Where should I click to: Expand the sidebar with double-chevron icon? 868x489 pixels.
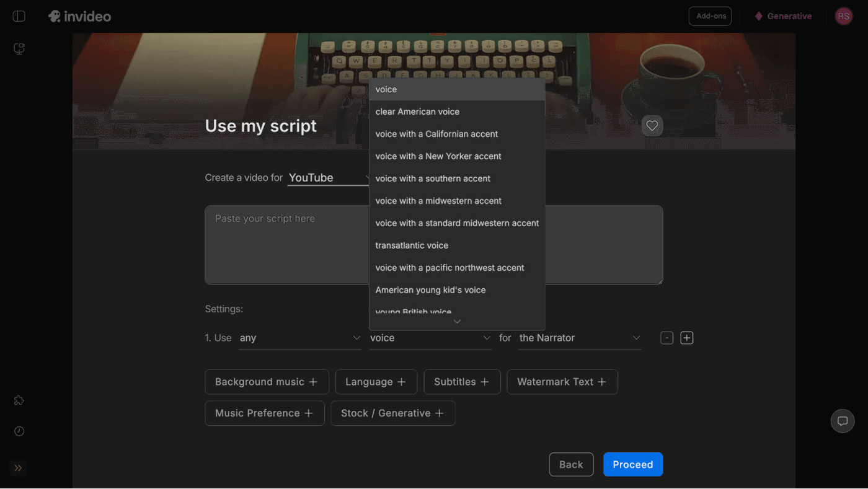(18, 468)
